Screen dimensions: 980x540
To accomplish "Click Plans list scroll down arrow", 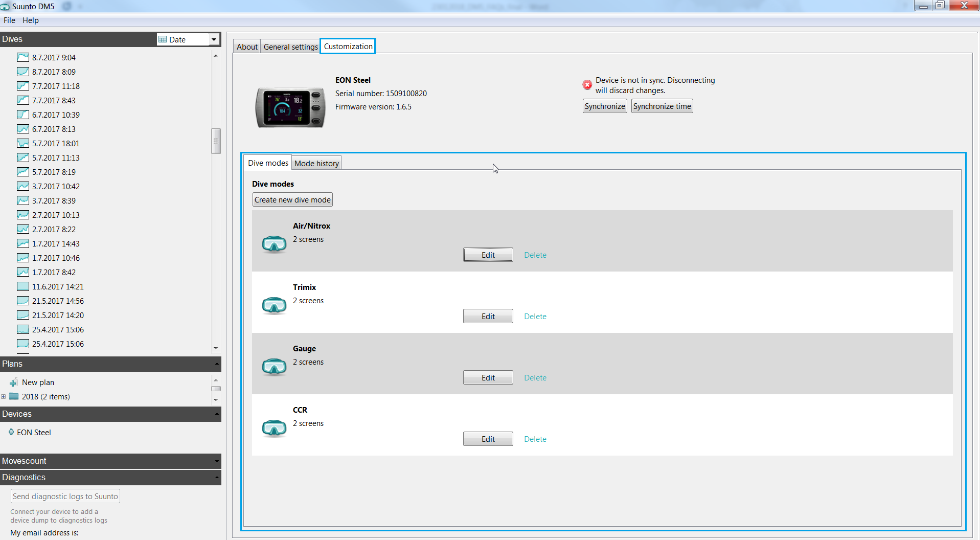I will pyautogui.click(x=216, y=400).
